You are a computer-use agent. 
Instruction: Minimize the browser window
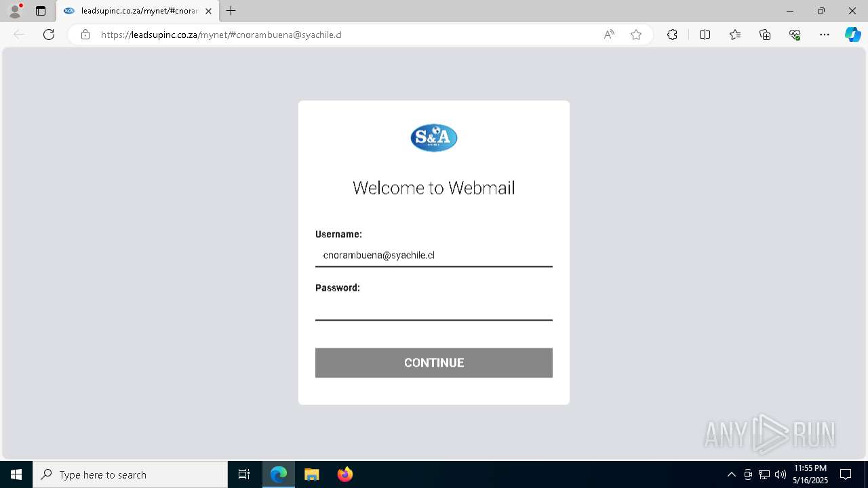click(790, 11)
